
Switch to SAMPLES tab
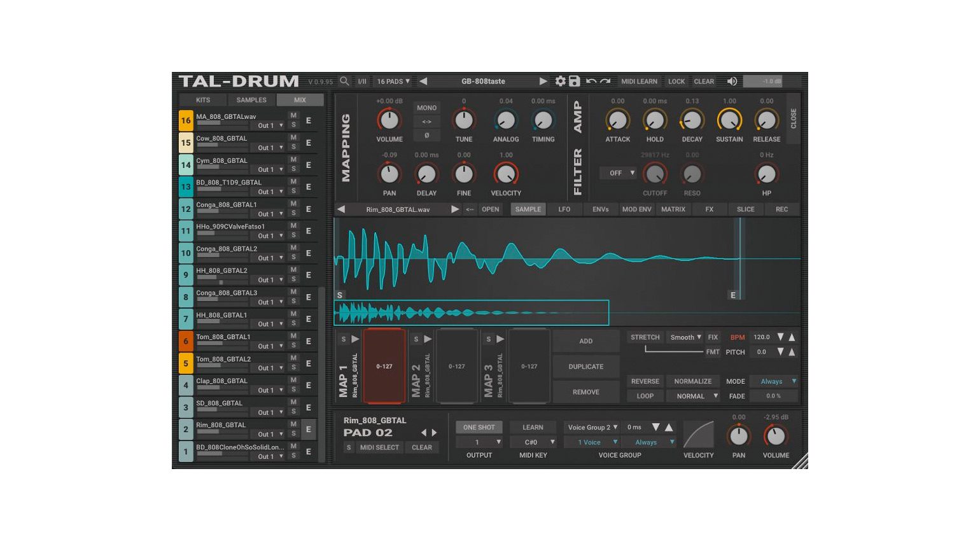coord(251,100)
